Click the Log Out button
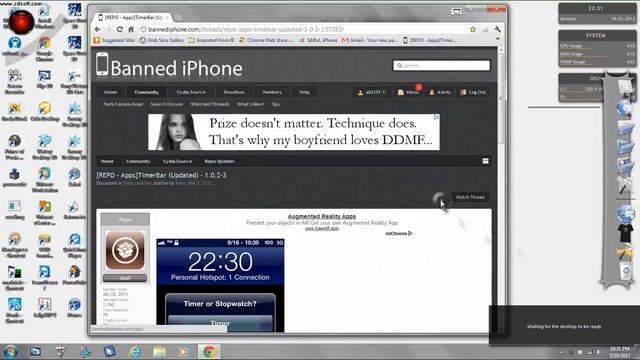This screenshot has width=640, height=360. 473,92
